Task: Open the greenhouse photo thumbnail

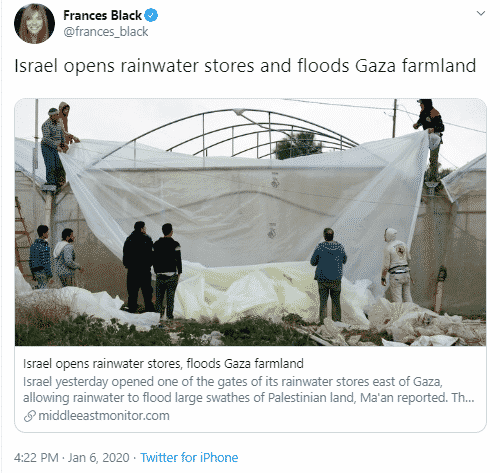Action: [250, 222]
